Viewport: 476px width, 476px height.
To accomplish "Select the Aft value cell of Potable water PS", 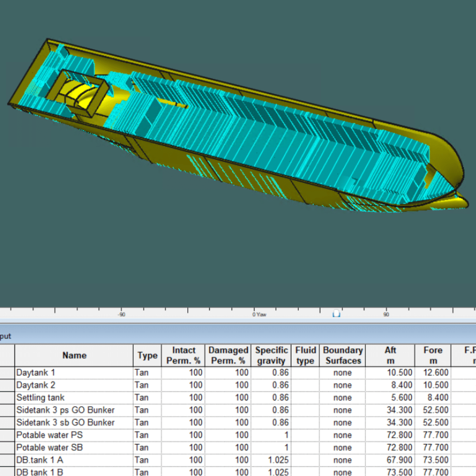I will [x=390, y=435].
